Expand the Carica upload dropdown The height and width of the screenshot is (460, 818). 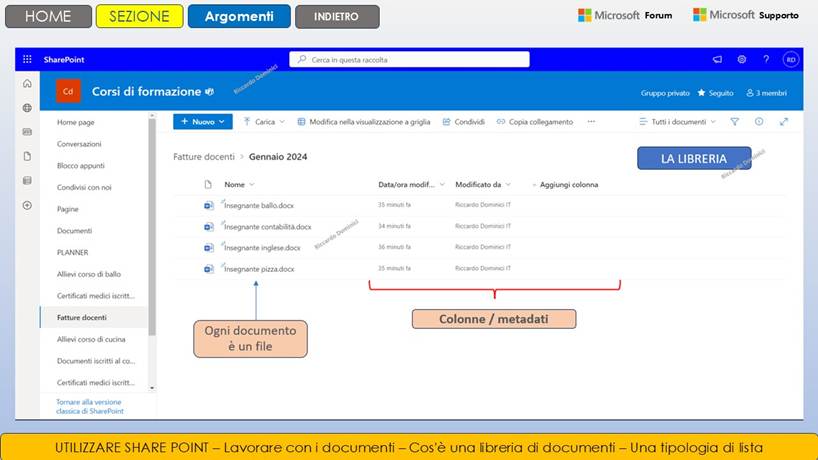tap(264, 122)
